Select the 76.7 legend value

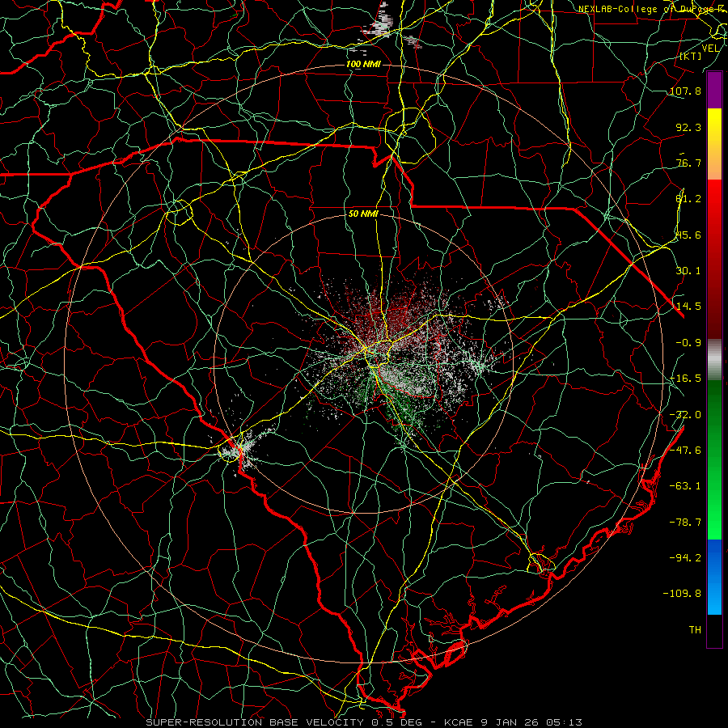tap(688, 163)
